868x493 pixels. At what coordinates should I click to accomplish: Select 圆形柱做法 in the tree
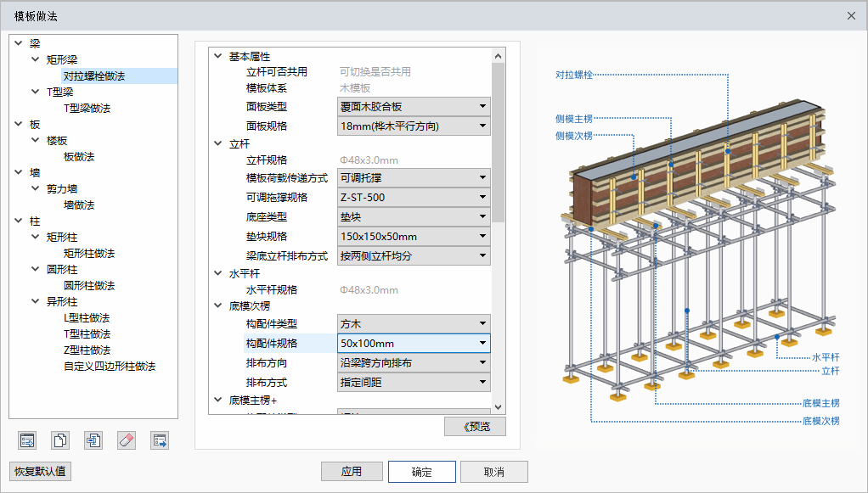(89, 285)
